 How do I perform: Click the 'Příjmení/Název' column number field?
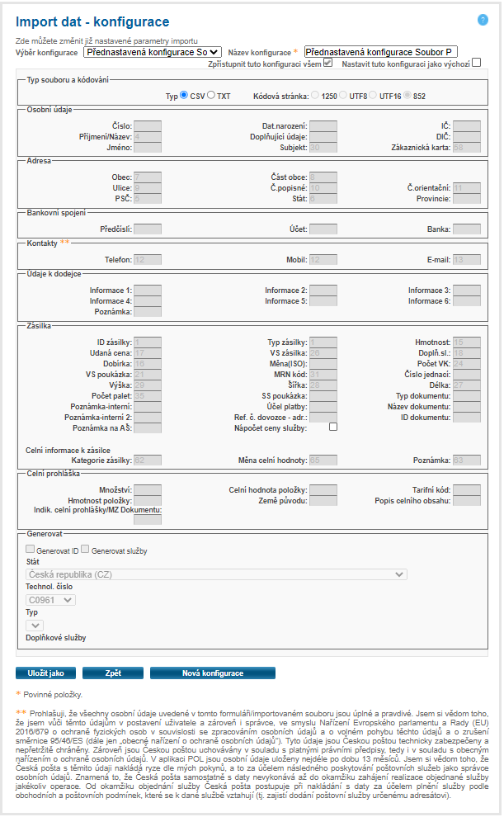click(147, 137)
